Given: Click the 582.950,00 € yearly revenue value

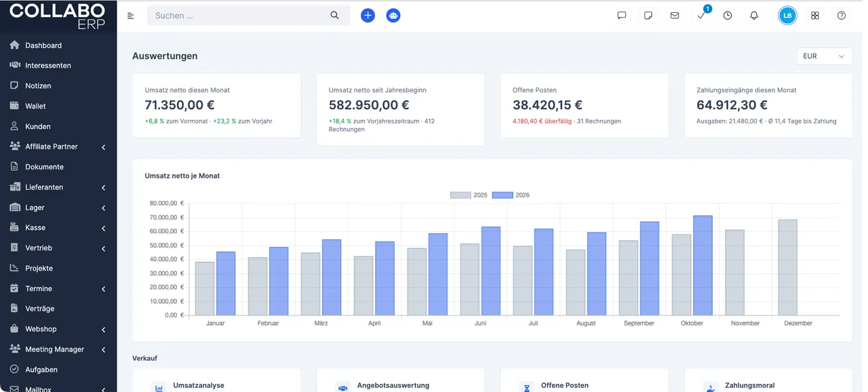Looking at the screenshot, I should [369, 105].
